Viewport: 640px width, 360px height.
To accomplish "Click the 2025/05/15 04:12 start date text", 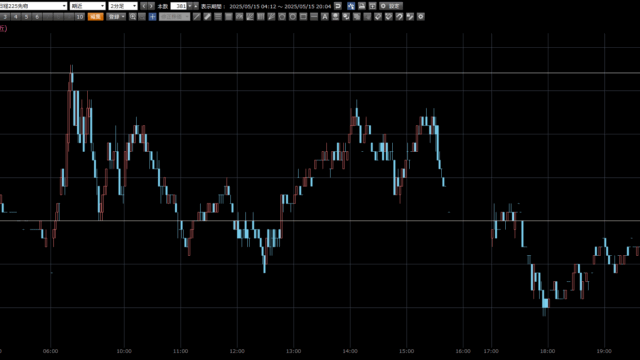I will coord(253,6).
